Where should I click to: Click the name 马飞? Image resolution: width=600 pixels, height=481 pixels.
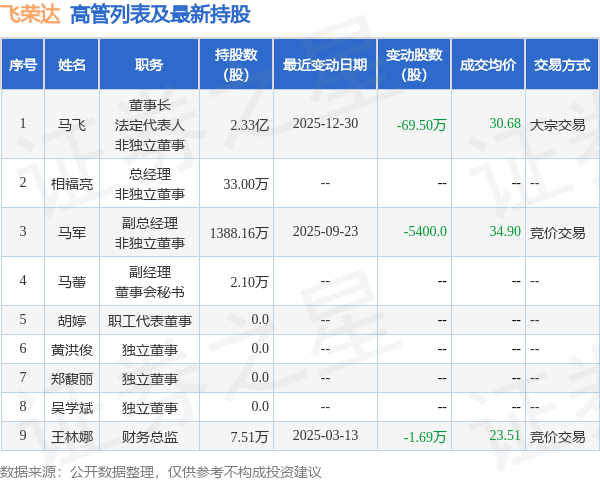pos(72,125)
